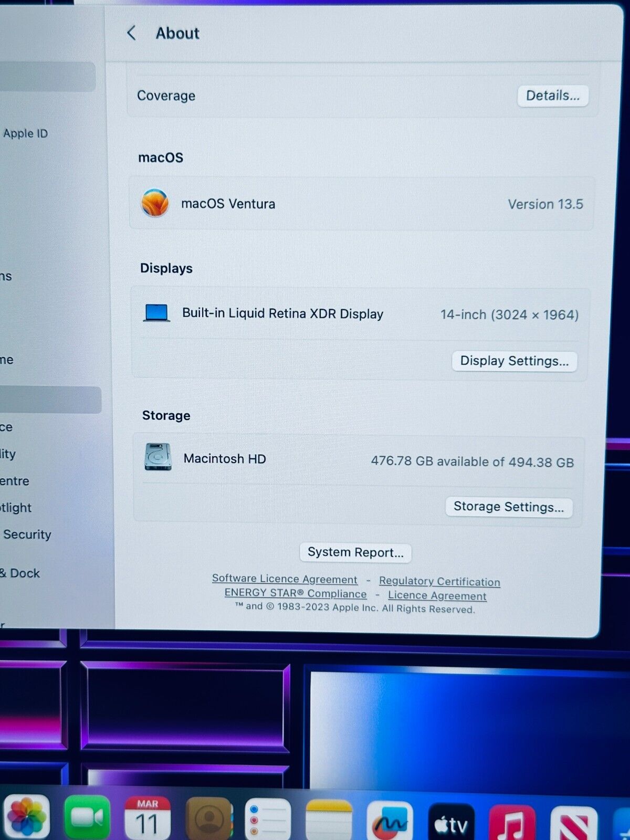
Task: Click the Built-in Liquid Retina XDR Display label
Action: [x=282, y=313]
